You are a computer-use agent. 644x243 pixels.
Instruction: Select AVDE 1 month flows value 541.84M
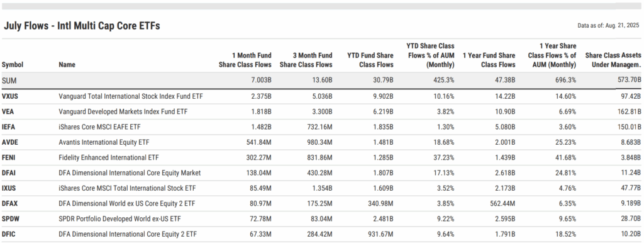[x=258, y=142]
